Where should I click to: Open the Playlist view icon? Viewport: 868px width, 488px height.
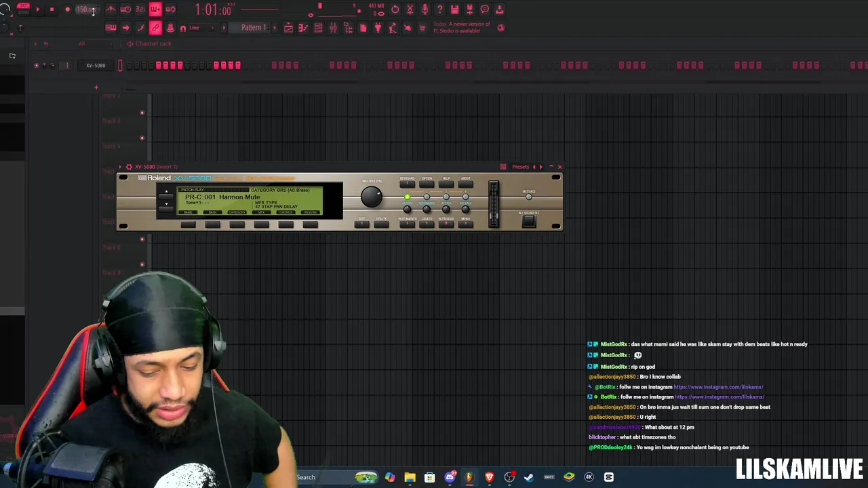288,28
